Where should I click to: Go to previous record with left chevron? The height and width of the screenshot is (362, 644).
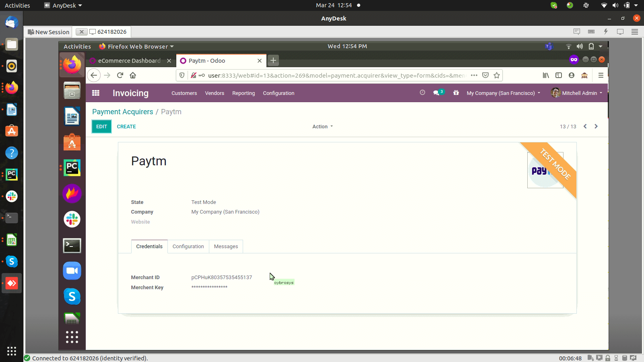point(585,126)
